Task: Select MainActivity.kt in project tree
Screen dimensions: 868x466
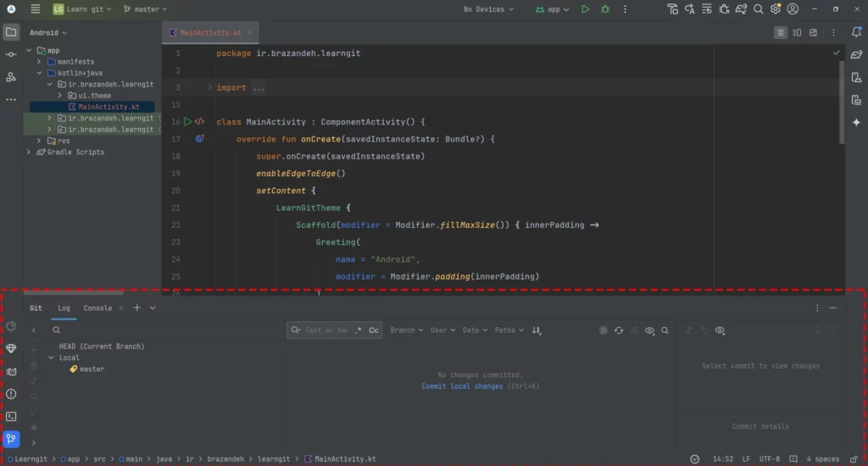Action: click(x=108, y=107)
